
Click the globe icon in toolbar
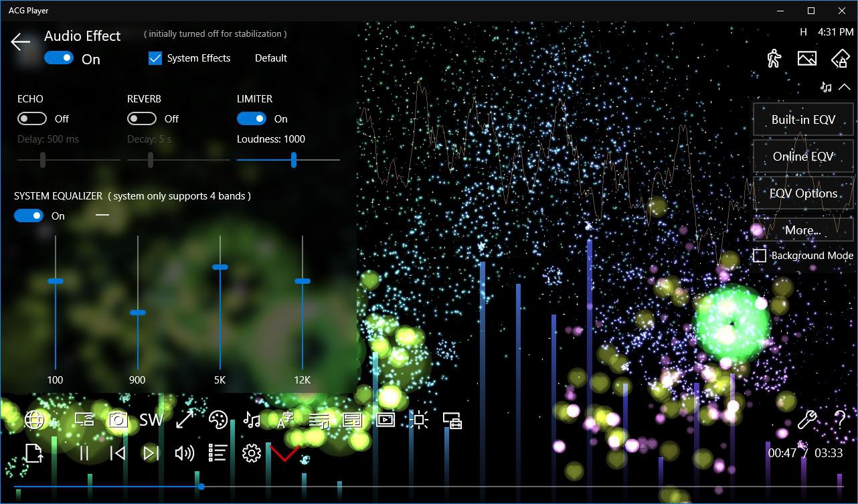pyautogui.click(x=34, y=420)
